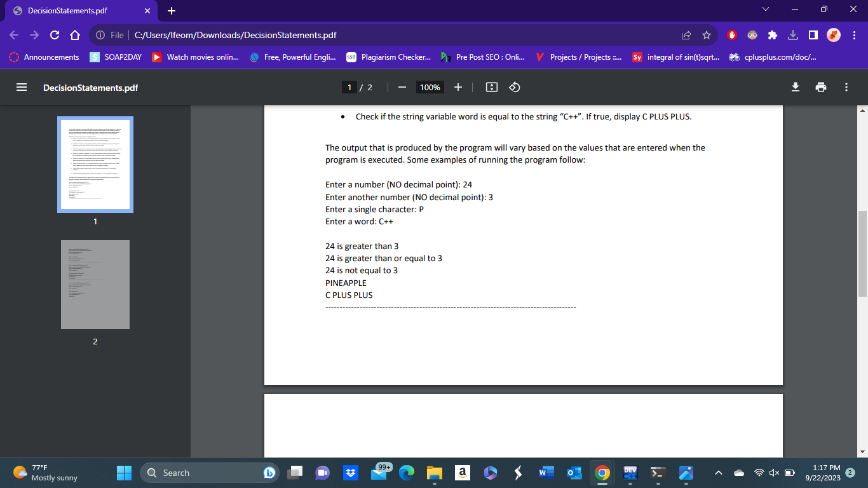Open Terminal from taskbar
This screenshot has width=868, height=488.
coord(658,473)
